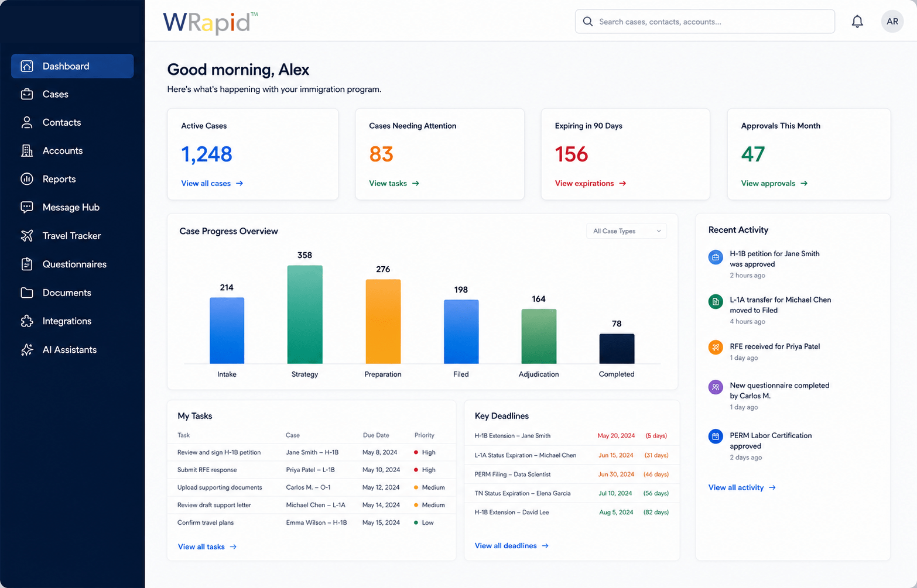The image size is (917, 588).
Task: Click the Accounts building icon
Action: click(27, 150)
